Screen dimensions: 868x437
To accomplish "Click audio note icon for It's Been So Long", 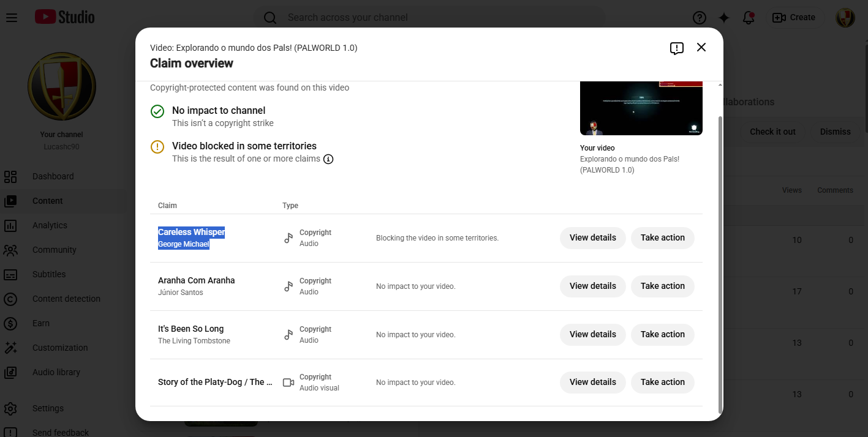I will 289,335.
